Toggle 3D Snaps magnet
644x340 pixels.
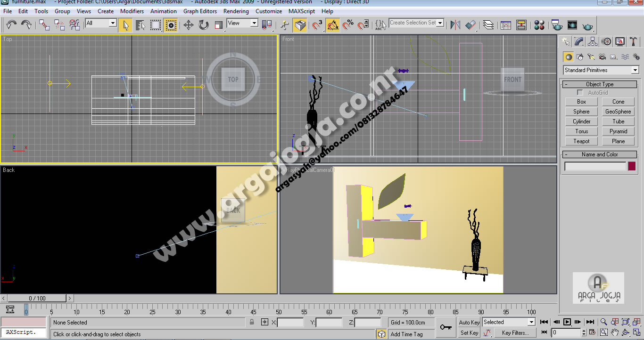(x=317, y=24)
